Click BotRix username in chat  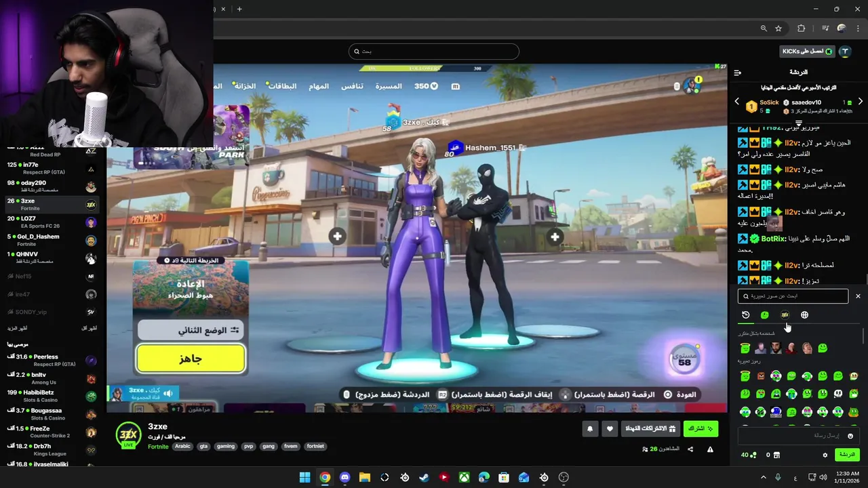point(773,239)
